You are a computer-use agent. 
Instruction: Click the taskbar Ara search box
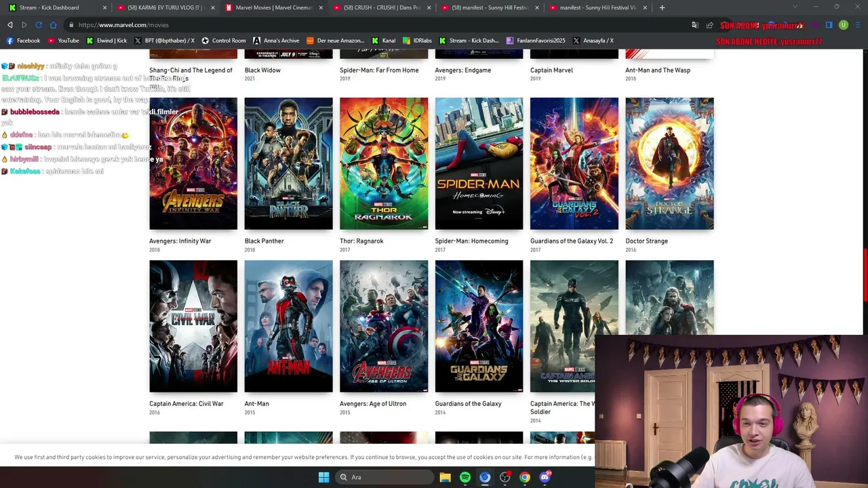coord(384,477)
